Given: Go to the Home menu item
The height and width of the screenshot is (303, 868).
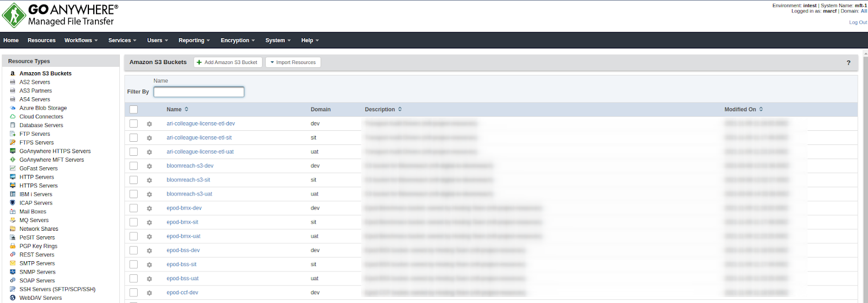Looking at the screenshot, I should (11, 40).
